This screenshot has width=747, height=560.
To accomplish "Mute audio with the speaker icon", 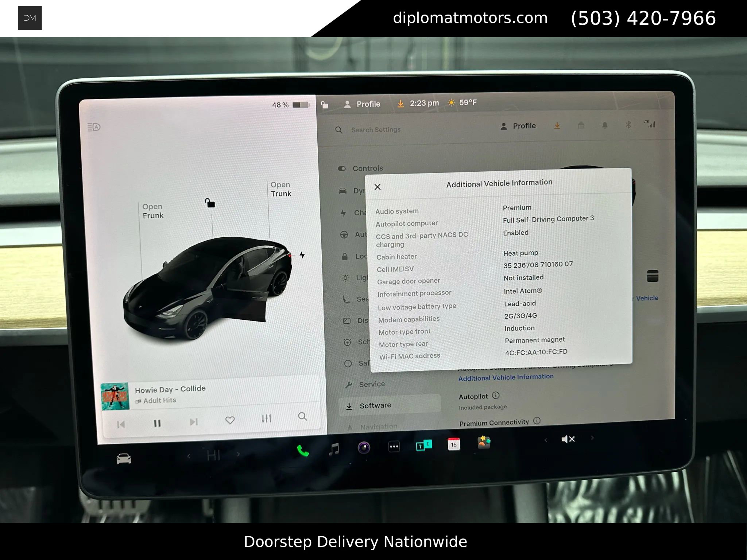I will click(568, 439).
